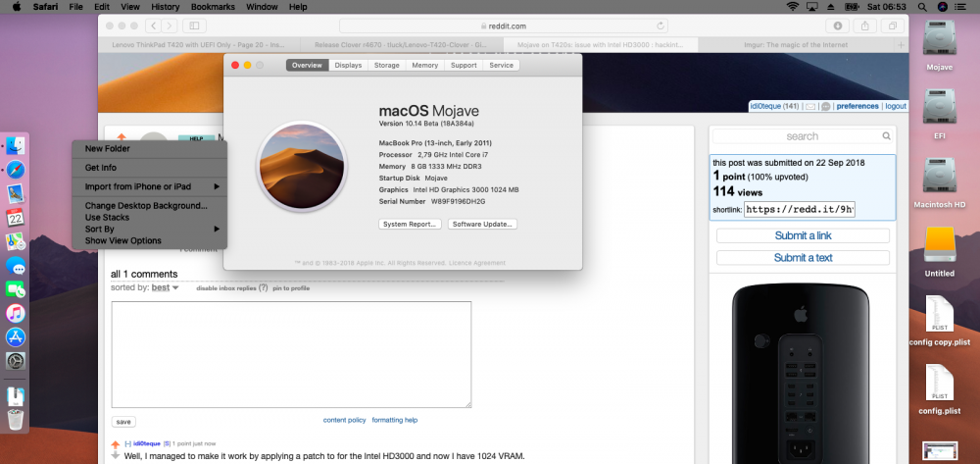Click inside the comment text box

(x=291, y=354)
